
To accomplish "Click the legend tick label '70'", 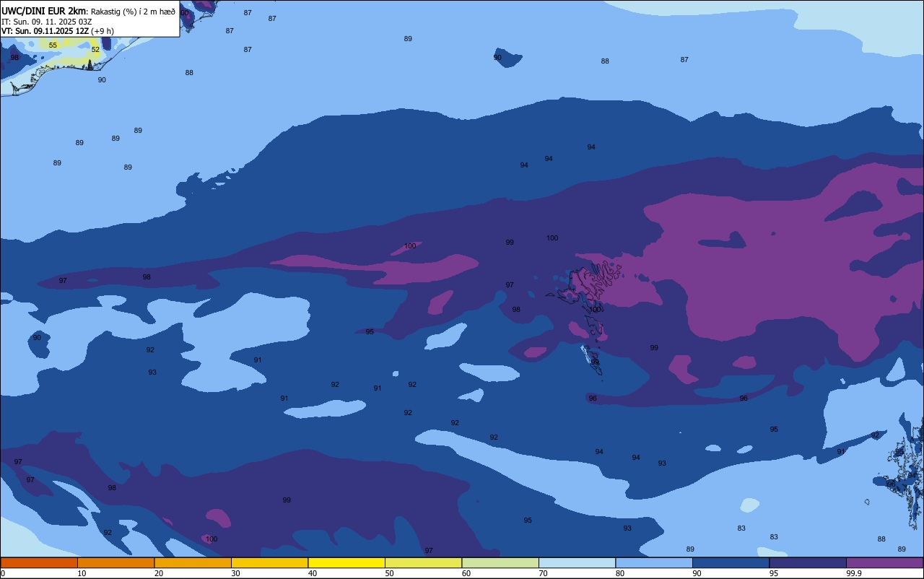I will (x=543, y=573).
